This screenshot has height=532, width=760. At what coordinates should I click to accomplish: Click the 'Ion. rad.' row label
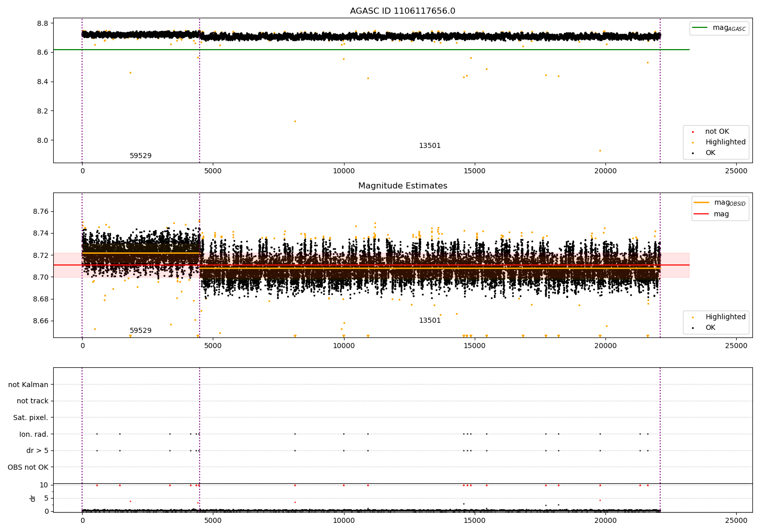34,434
